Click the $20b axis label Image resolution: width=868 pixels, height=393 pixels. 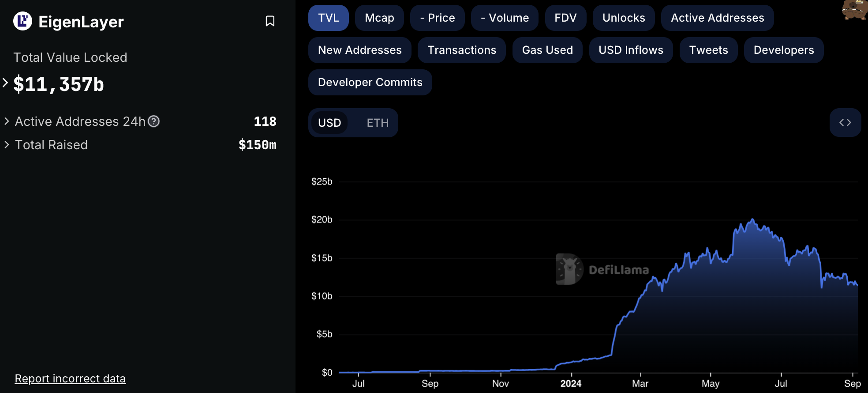[x=322, y=219]
